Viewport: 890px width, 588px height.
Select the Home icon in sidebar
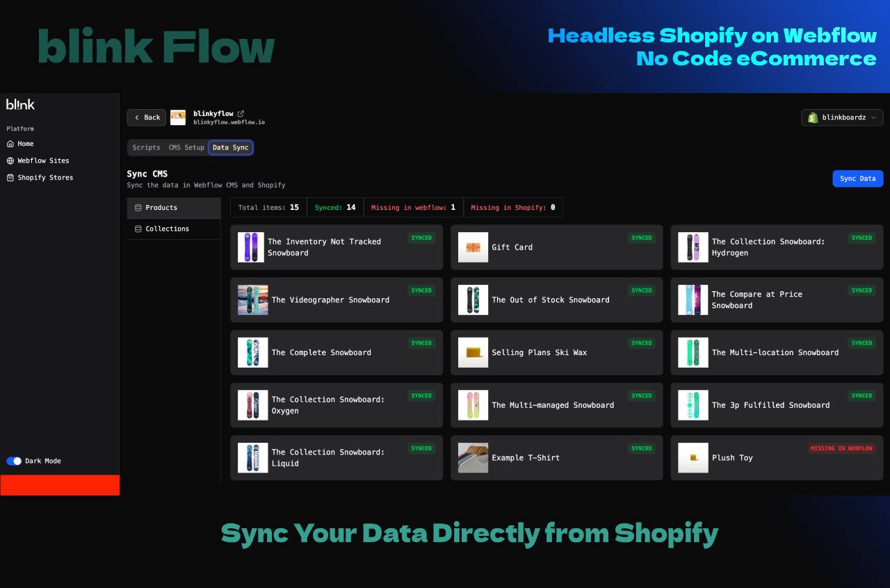pyautogui.click(x=10, y=143)
